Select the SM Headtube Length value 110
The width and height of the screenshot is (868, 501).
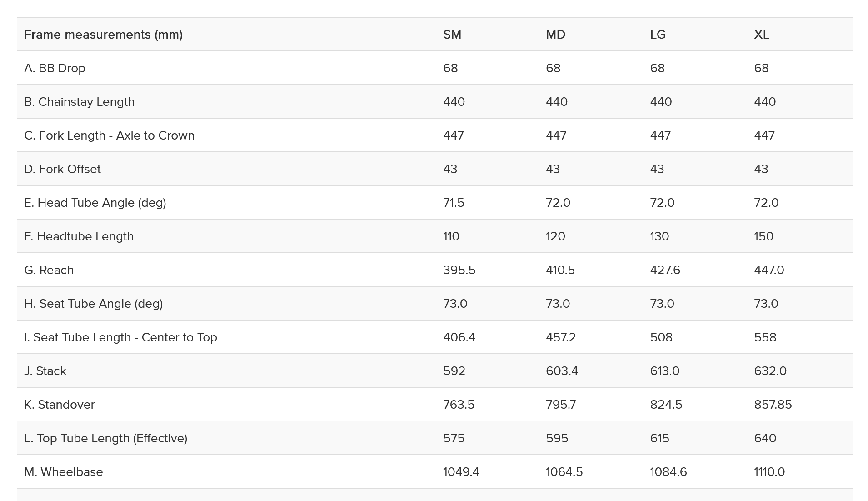pos(451,236)
